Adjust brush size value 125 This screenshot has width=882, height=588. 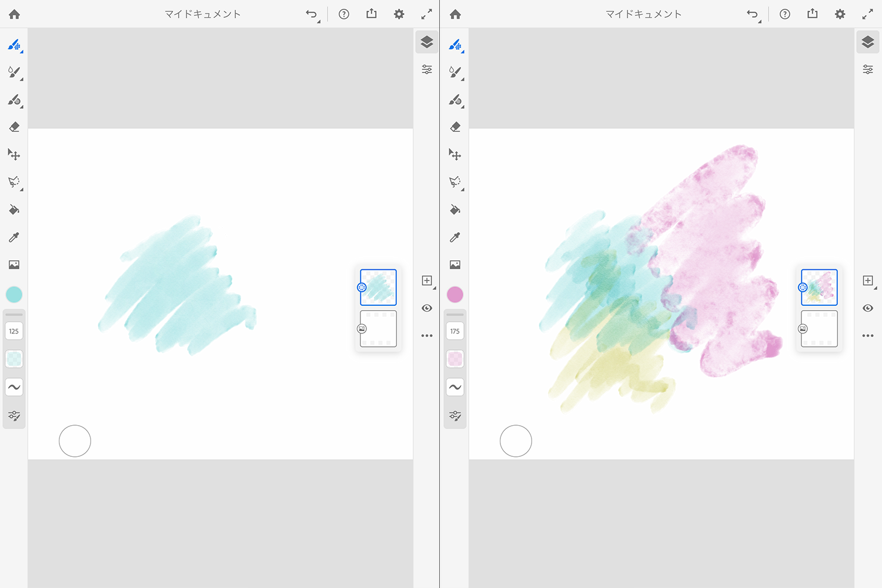click(x=14, y=331)
